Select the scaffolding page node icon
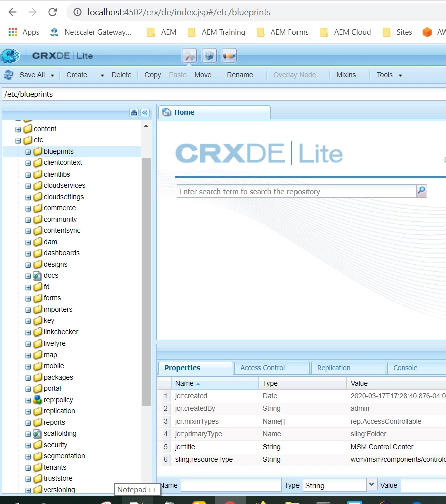446x504 pixels. (37, 434)
